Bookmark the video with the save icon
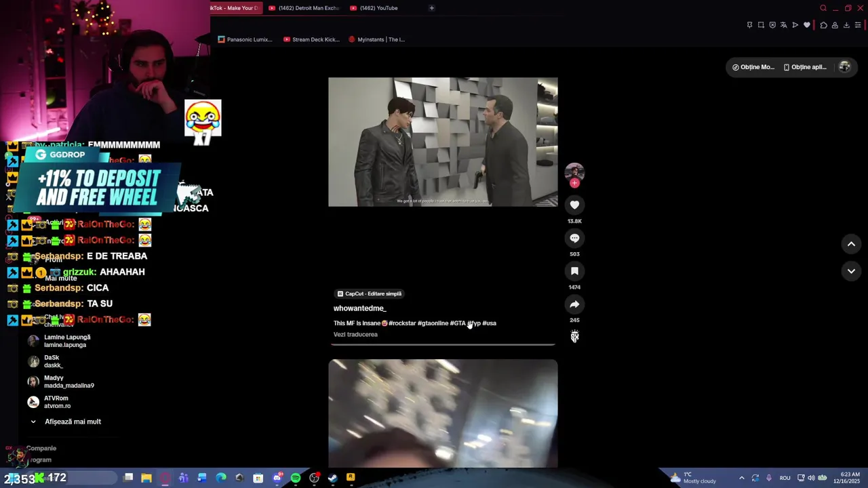868x488 pixels. 574,271
